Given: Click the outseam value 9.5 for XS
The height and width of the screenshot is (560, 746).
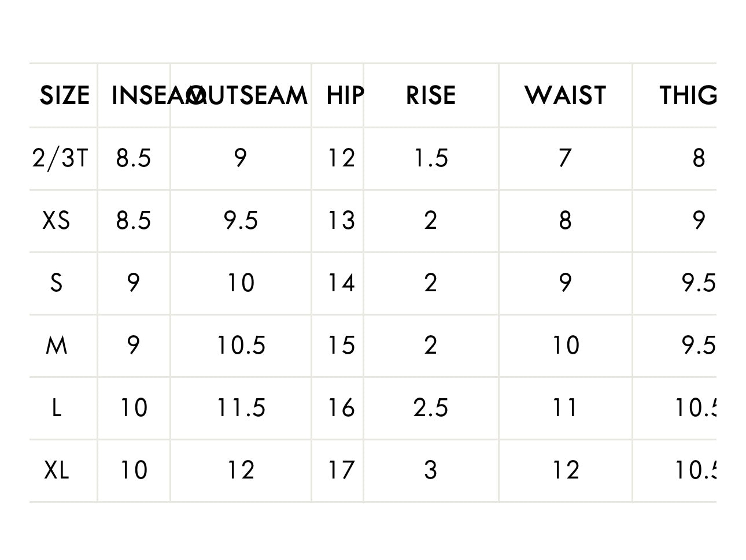Looking at the screenshot, I should [241, 220].
